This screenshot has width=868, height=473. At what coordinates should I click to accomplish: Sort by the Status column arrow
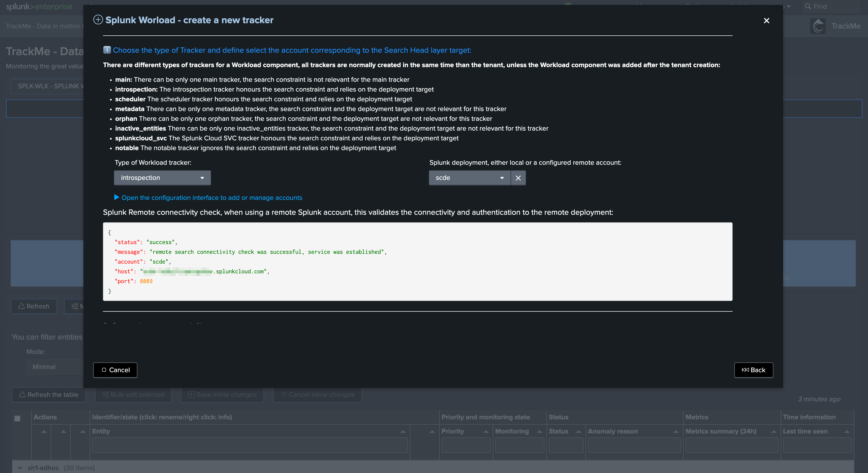[579, 431]
